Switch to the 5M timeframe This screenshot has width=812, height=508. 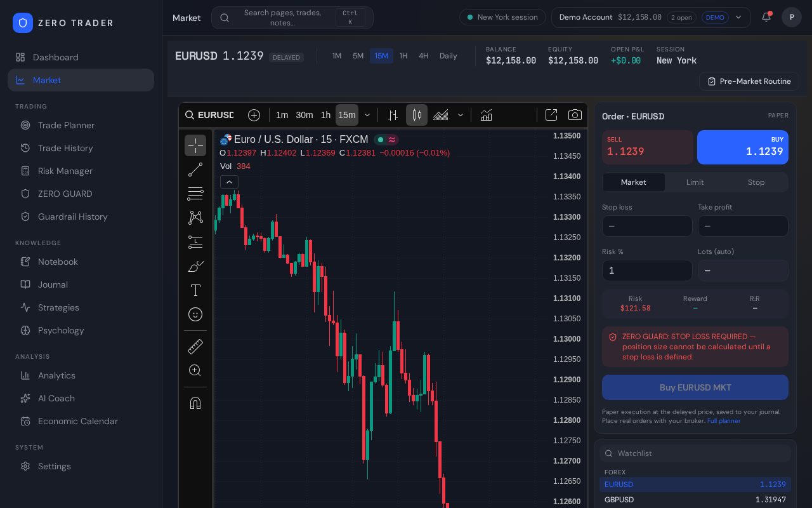358,56
